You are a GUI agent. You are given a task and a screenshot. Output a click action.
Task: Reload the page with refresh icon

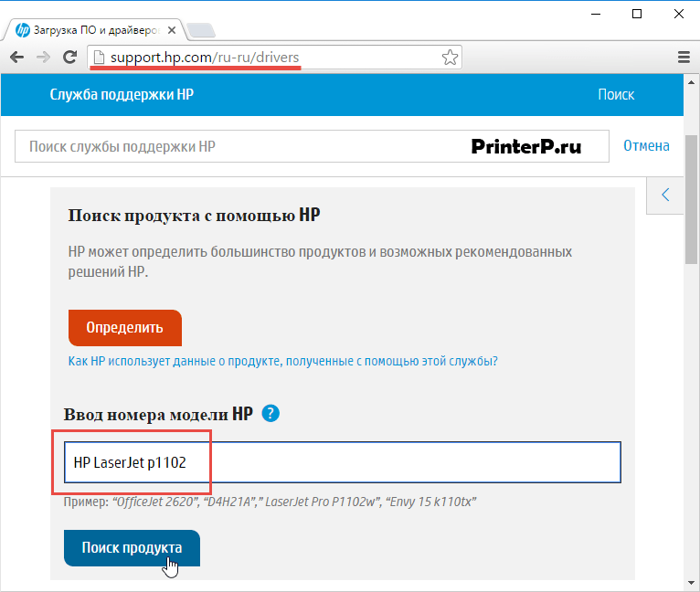pos(69,57)
